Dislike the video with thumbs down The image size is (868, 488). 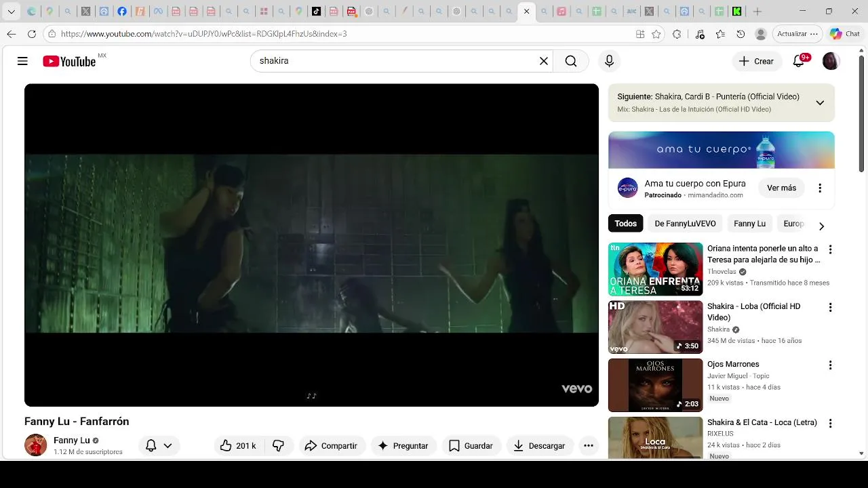(x=278, y=445)
